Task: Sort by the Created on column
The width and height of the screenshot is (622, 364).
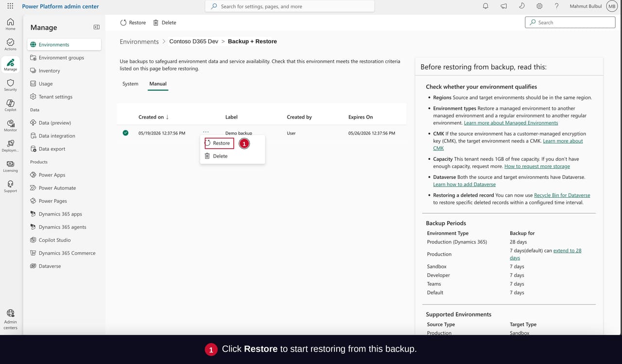Action: [154, 117]
